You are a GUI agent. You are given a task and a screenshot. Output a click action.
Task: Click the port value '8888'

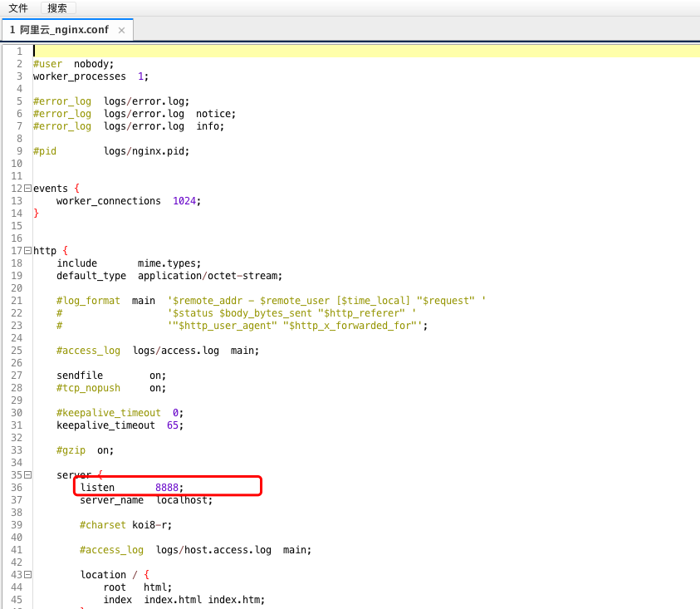coord(167,488)
